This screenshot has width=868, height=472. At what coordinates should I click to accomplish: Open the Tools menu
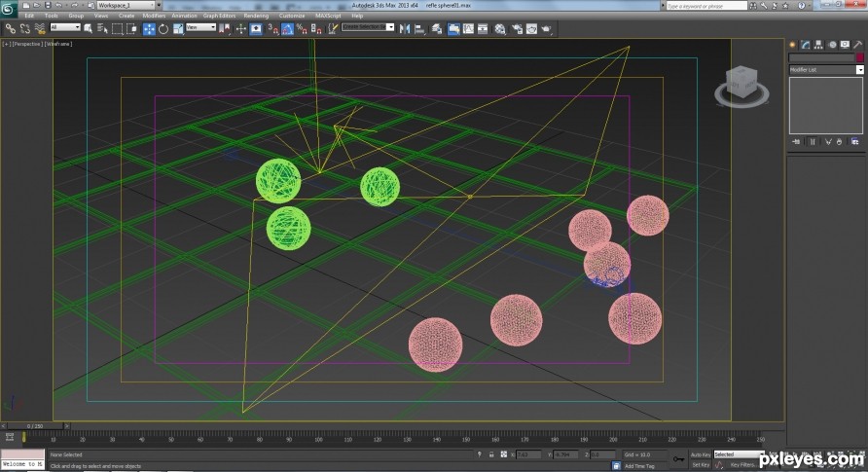click(x=51, y=16)
